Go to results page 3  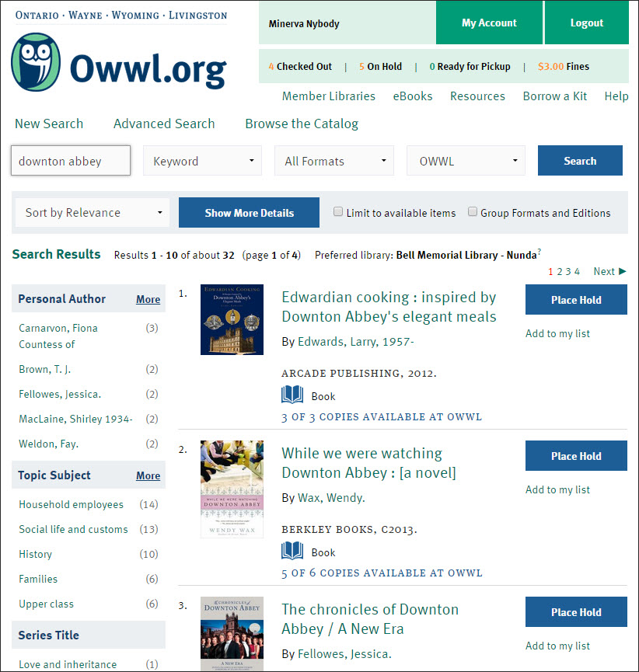coord(568,271)
